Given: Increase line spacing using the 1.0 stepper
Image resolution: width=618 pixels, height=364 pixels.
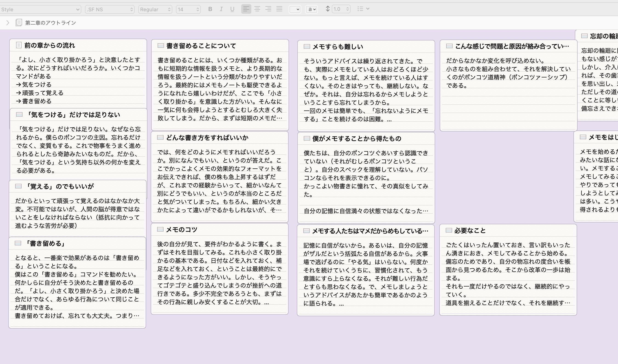Looking at the screenshot, I should click(x=347, y=8).
